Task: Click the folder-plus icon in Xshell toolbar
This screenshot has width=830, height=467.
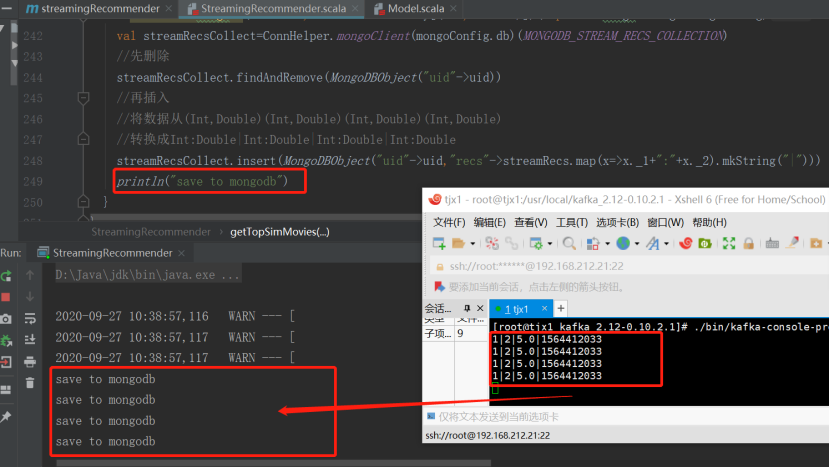Action: click(816, 244)
